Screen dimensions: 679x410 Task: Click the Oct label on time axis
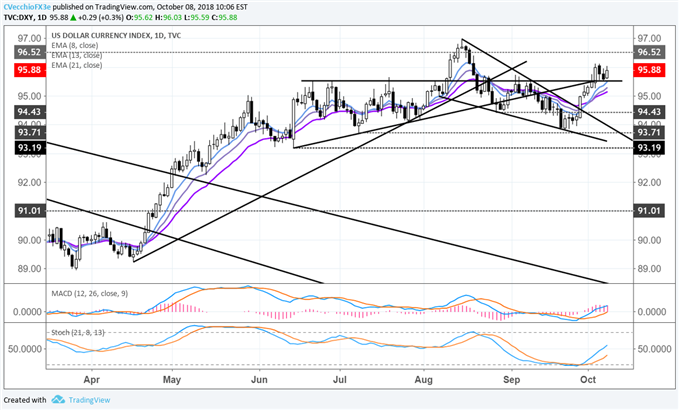coord(588,380)
